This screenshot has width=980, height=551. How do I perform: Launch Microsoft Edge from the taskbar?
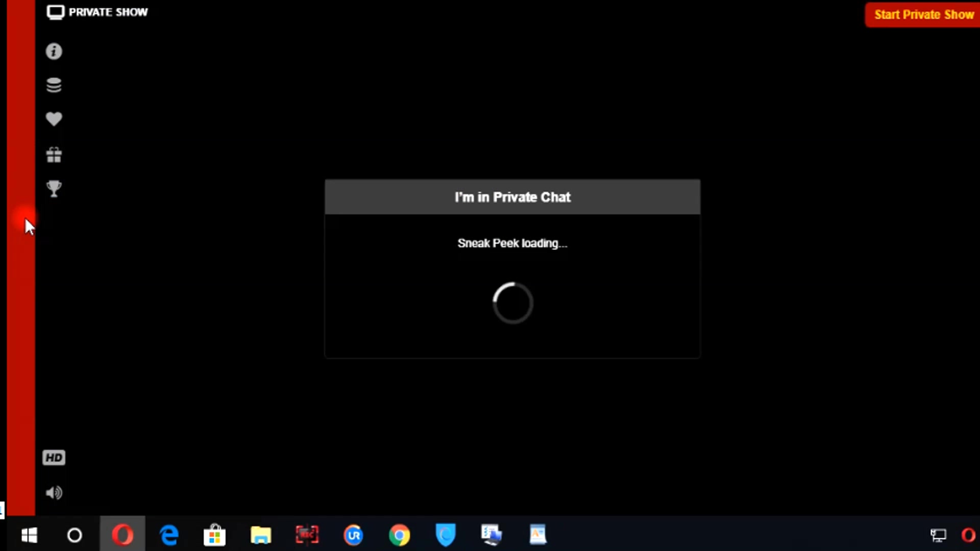coord(169,535)
